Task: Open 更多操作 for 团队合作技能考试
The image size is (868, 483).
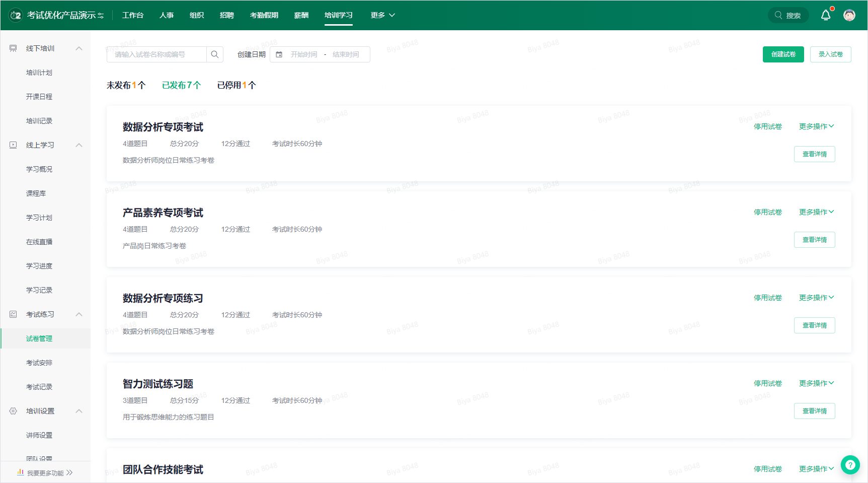Action: pos(817,469)
